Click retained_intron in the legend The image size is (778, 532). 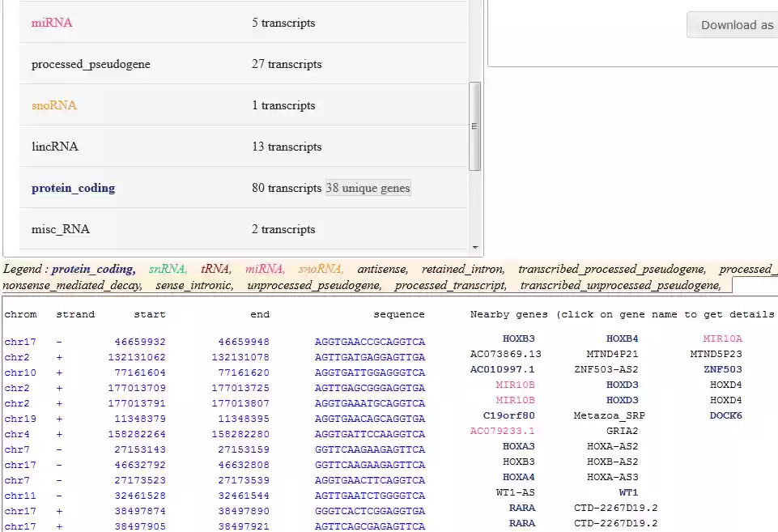(463, 269)
